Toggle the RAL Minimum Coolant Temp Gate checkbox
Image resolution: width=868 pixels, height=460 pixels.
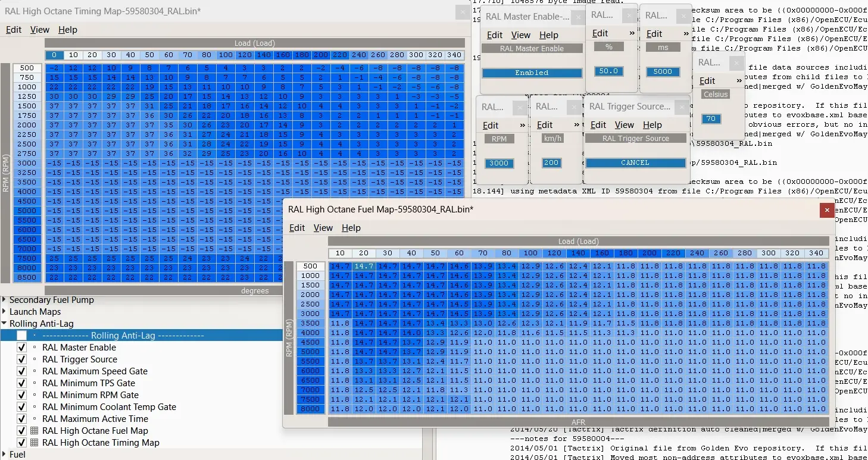(x=21, y=407)
